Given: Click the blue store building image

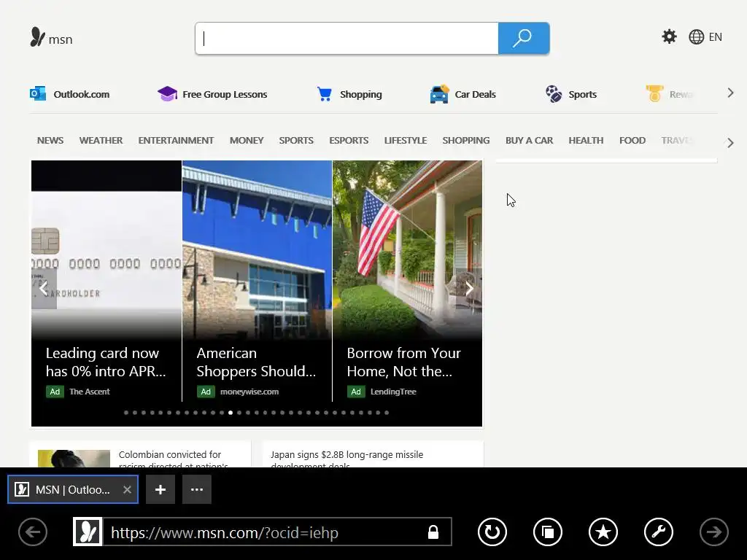Looking at the screenshot, I should coord(257,249).
